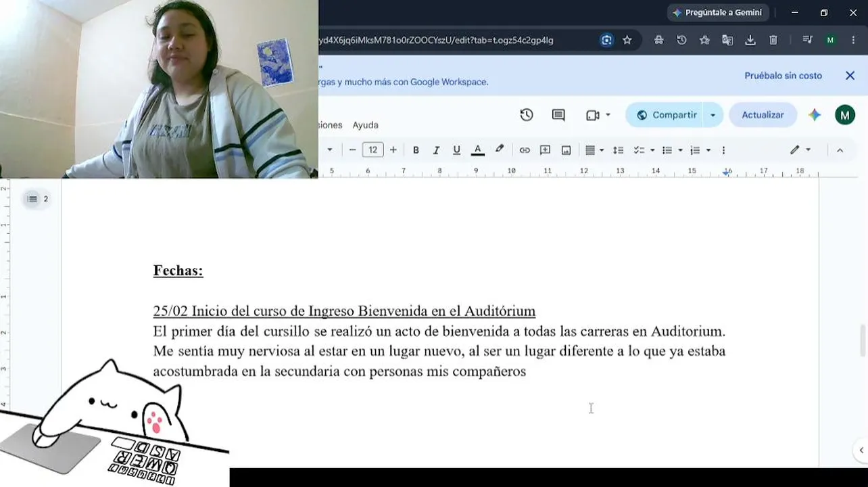Open the favorites star extension icon
This screenshot has width=868, height=487.
tap(704, 40)
